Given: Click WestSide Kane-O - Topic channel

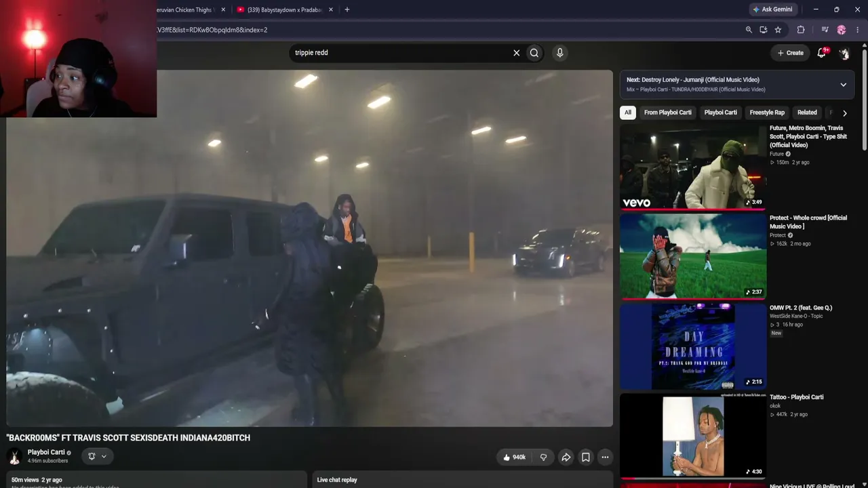Looking at the screenshot, I should click(x=796, y=316).
